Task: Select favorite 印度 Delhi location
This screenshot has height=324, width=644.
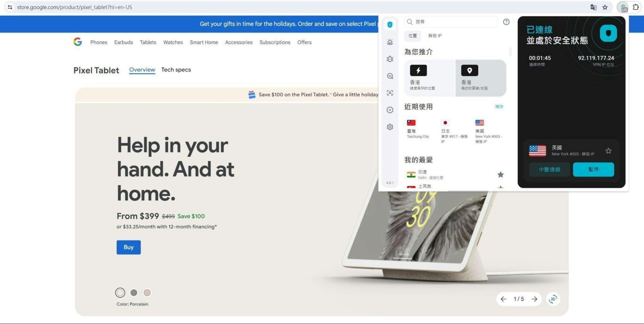Action: (x=455, y=174)
